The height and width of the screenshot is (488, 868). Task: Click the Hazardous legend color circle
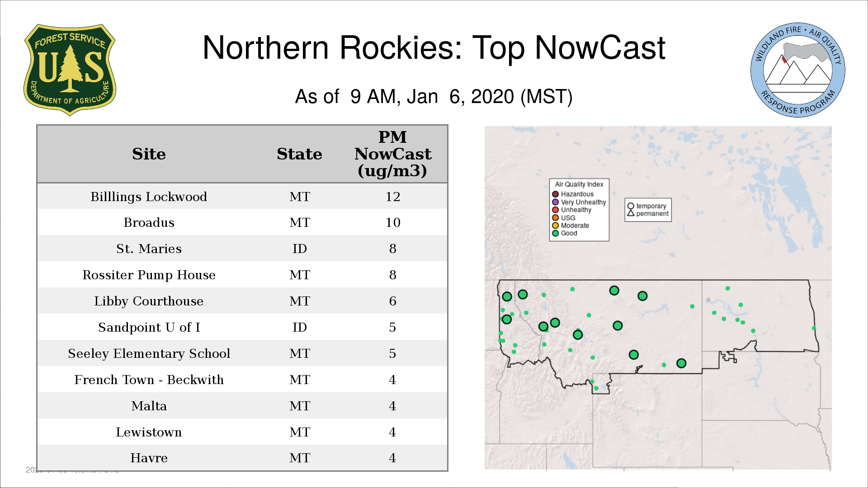[555, 194]
